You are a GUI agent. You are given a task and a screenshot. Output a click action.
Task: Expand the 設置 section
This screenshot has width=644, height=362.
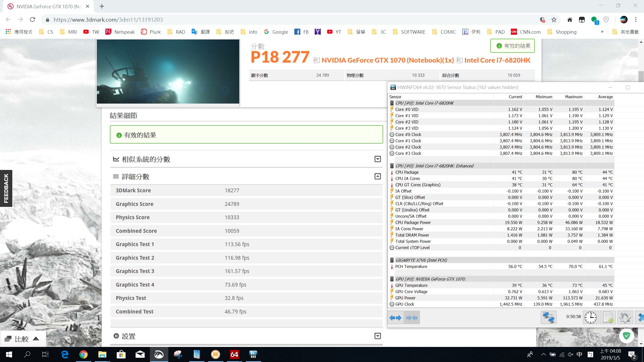tap(378, 336)
